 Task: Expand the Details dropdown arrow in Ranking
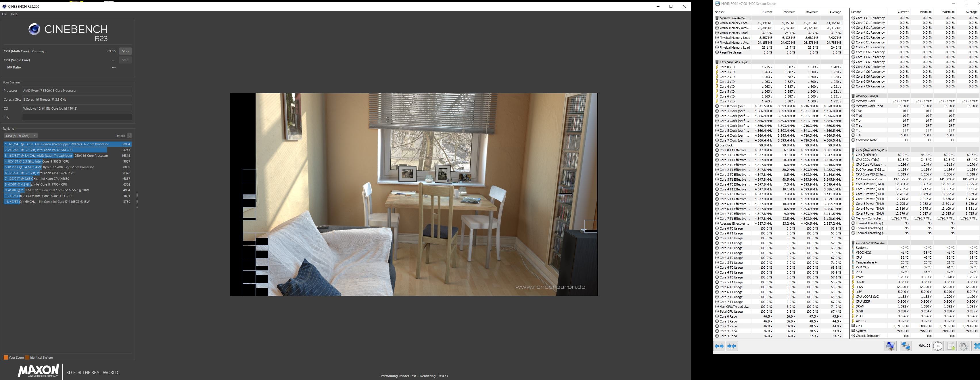pos(129,135)
